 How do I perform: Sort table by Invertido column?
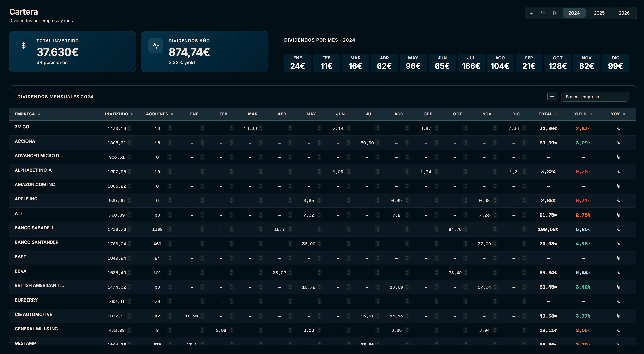(x=119, y=114)
